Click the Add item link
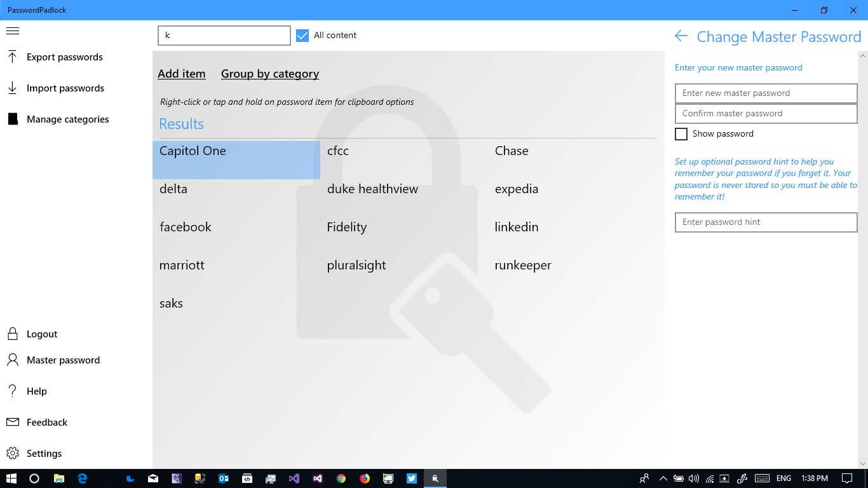This screenshot has width=868, height=488. click(x=182, y=74)
